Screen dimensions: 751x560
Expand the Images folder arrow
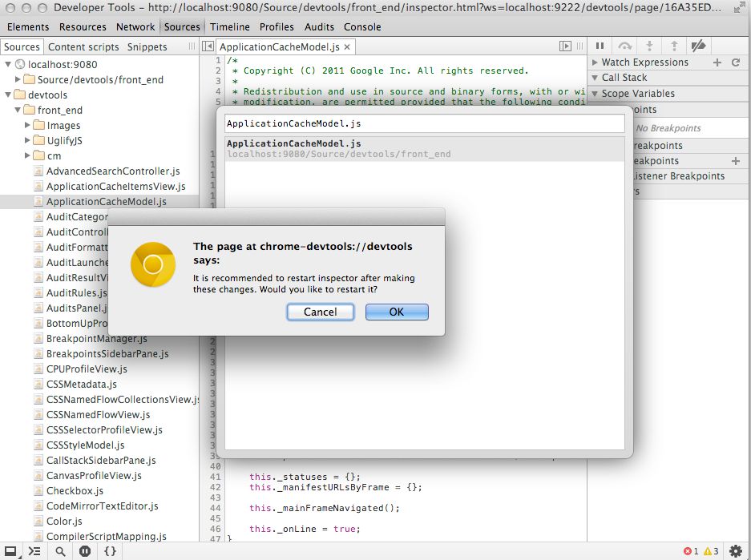[x=27, y=126]
